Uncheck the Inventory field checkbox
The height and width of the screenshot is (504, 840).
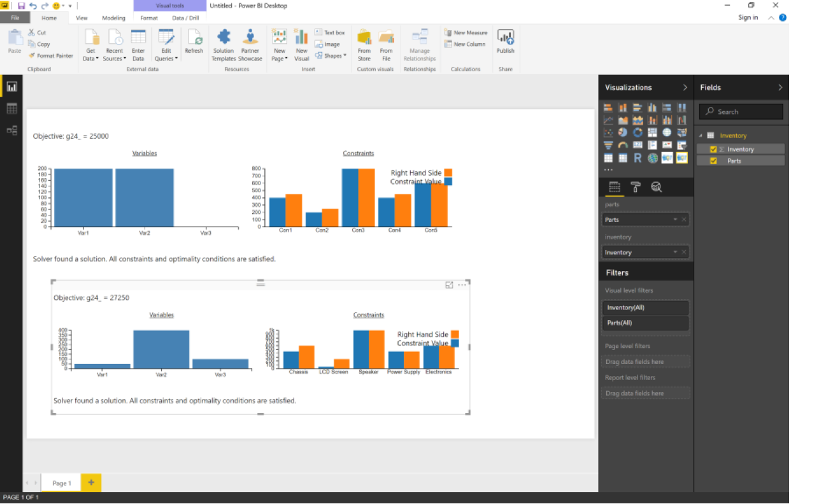pos(713,150)
